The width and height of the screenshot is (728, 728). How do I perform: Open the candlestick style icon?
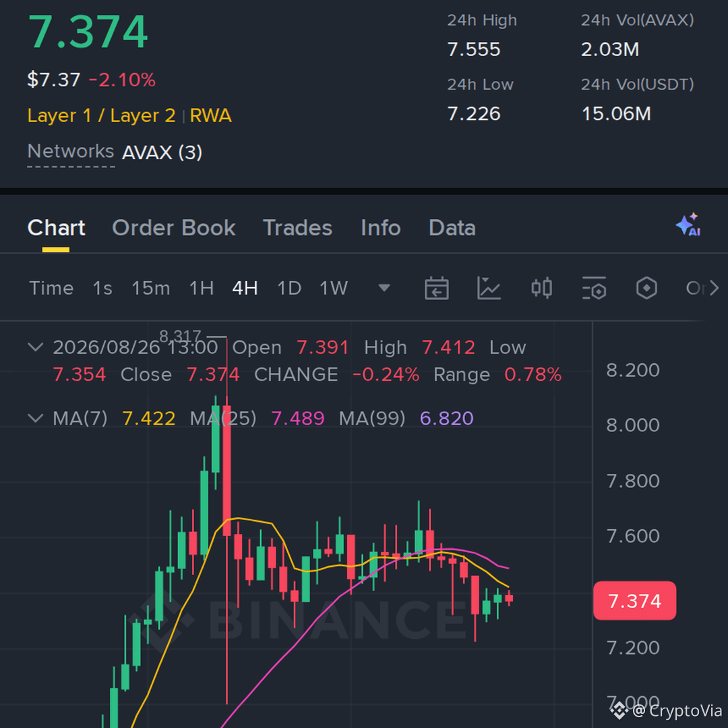click(542, 289)
